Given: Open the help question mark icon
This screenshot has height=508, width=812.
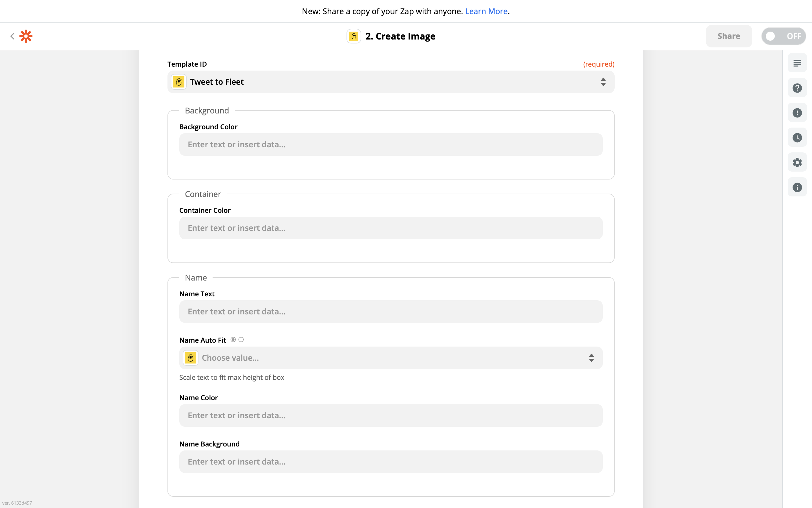Looking at the screenshot, I should (x=797, y=88).
